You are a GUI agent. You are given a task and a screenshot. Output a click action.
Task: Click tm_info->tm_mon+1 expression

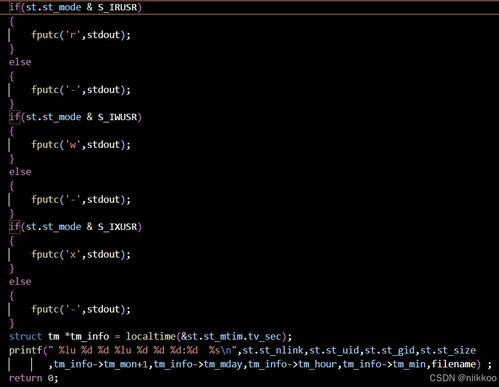100,364
